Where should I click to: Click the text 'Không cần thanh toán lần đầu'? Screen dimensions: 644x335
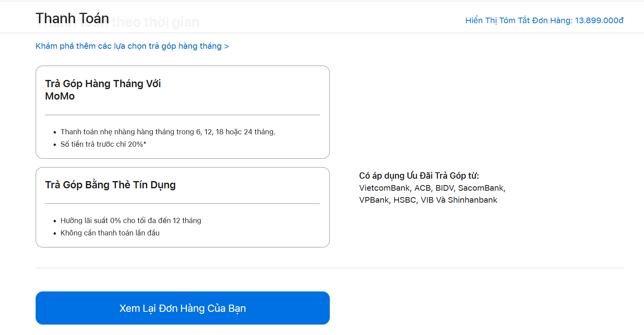[x=110, y=233]
